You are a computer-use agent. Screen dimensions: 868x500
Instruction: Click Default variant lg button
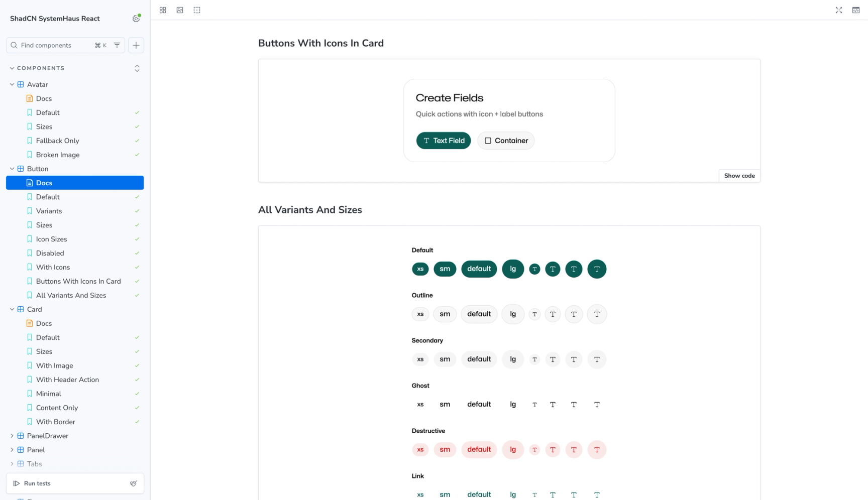[513, 269]
